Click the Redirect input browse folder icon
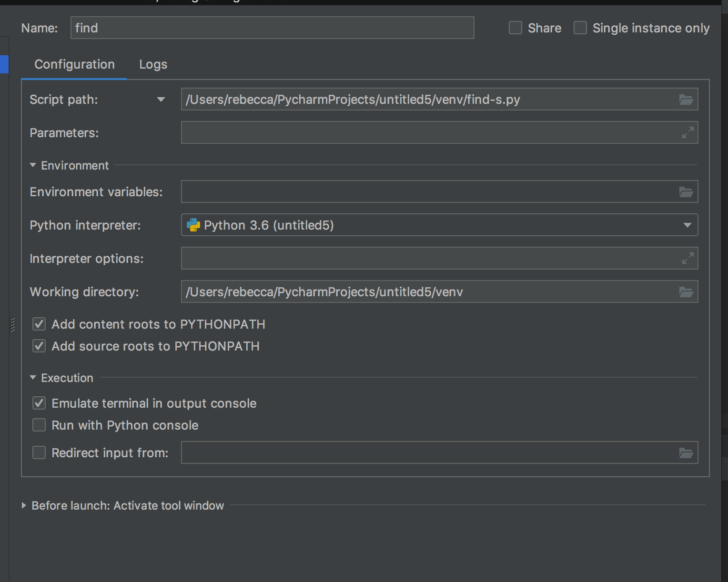 point(686,453)
